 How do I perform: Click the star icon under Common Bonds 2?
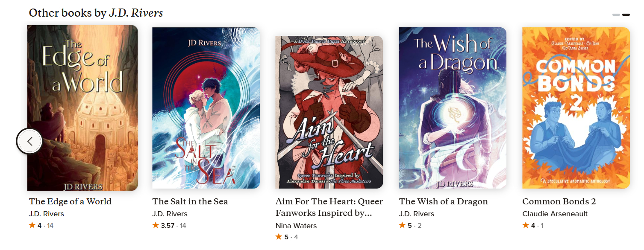tap(526, 225)
